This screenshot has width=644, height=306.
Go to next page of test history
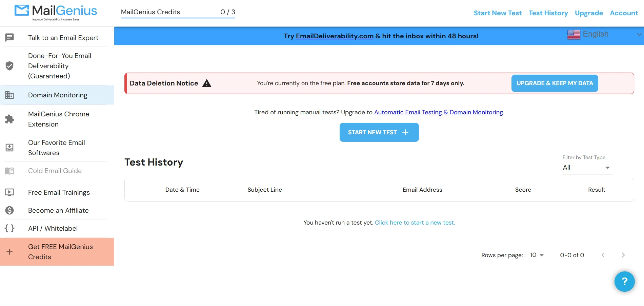[623, 255]
